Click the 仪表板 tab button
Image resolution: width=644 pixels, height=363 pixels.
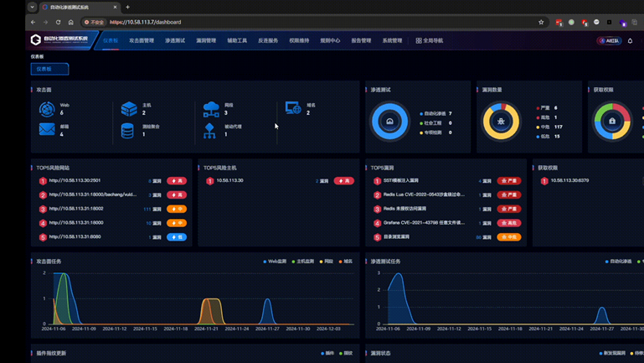coord(49,69)
